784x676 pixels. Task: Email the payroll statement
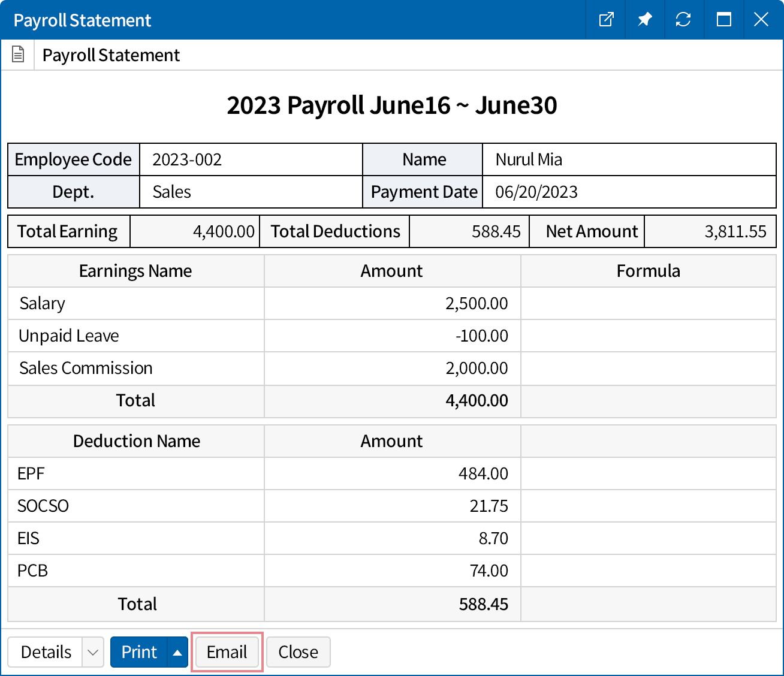point(227,652)
